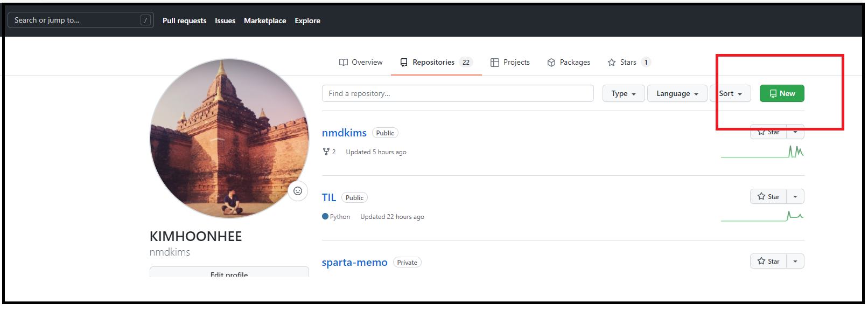Click the nmdkims username under profile name

(170, 252)
